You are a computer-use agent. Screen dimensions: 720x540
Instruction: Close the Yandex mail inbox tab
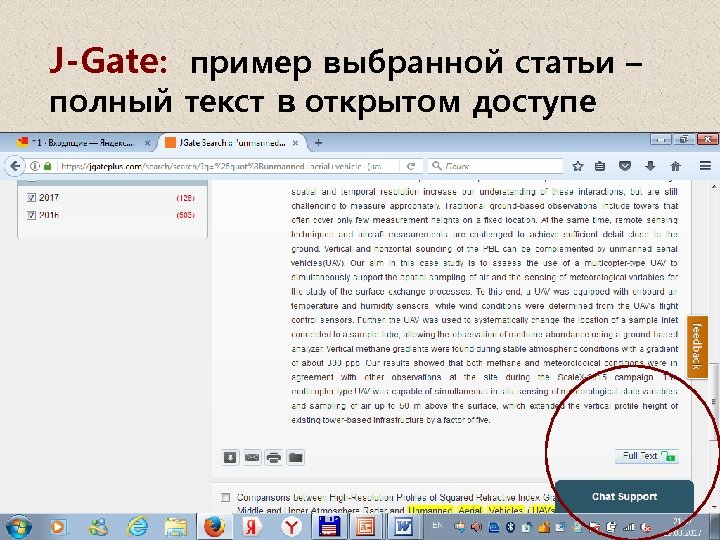coord(147,143)
